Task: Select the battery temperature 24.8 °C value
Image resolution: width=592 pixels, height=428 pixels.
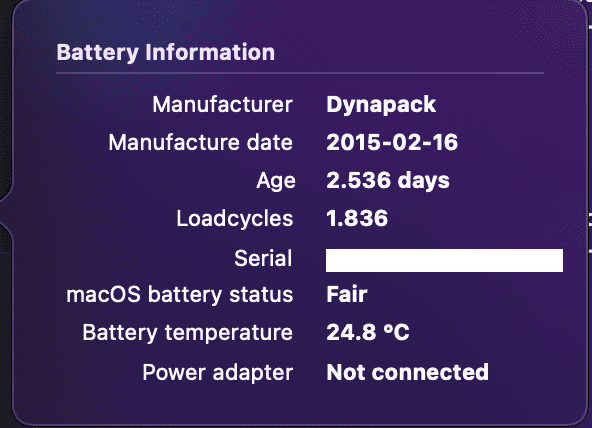Action: pos(368,332)
